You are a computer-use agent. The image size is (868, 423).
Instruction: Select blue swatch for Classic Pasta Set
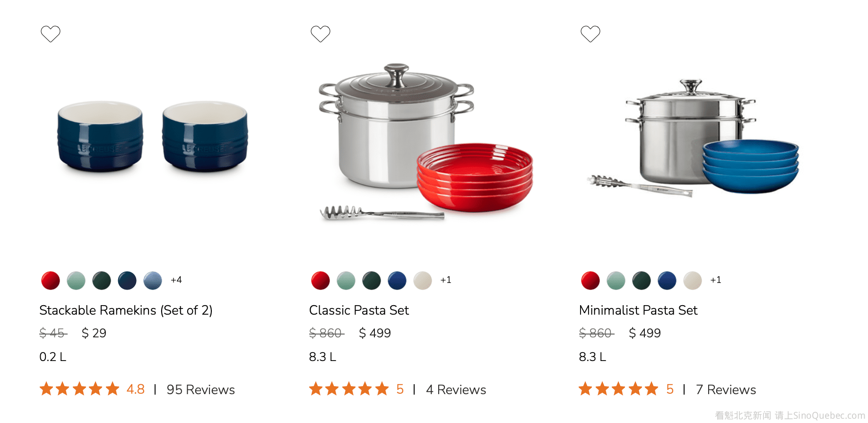point(397,281)
